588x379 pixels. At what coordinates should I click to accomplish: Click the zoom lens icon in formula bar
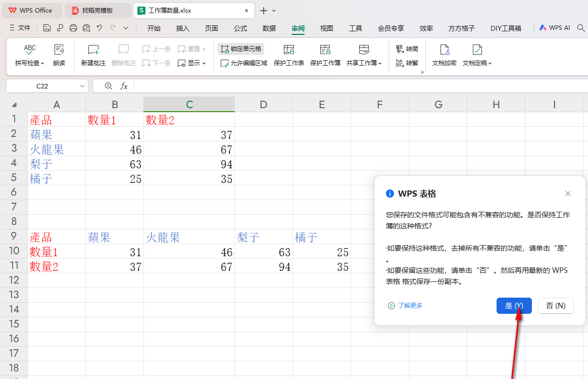[109, 86]
